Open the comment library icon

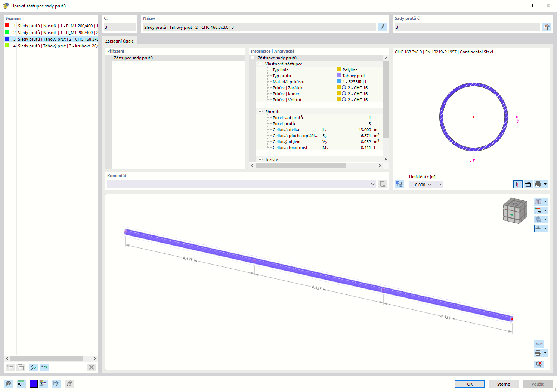383,184
